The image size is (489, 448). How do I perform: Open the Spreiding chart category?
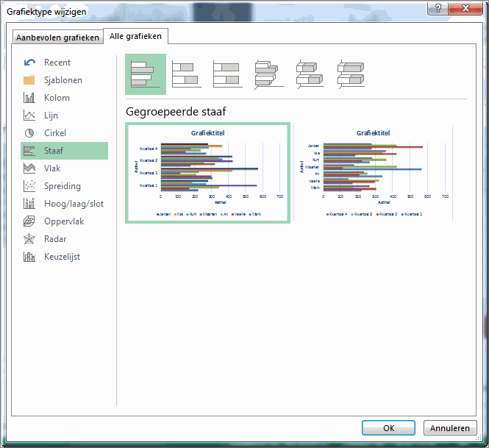62,186
